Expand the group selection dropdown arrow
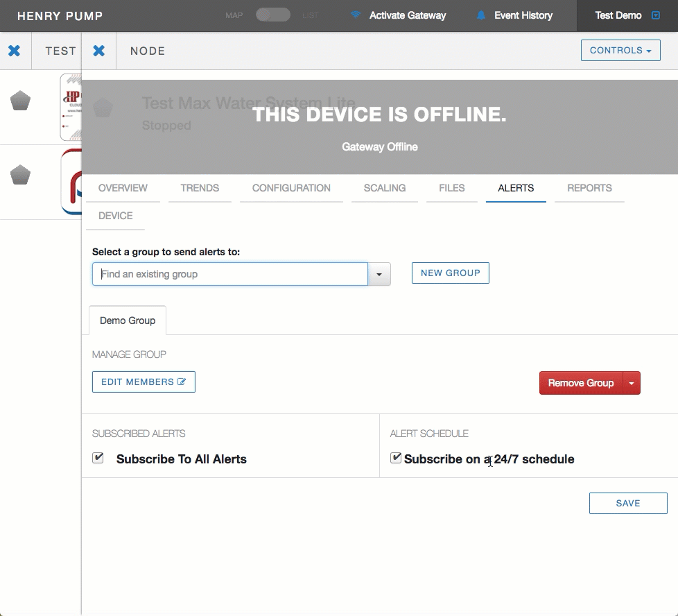 tap(379, 274)
